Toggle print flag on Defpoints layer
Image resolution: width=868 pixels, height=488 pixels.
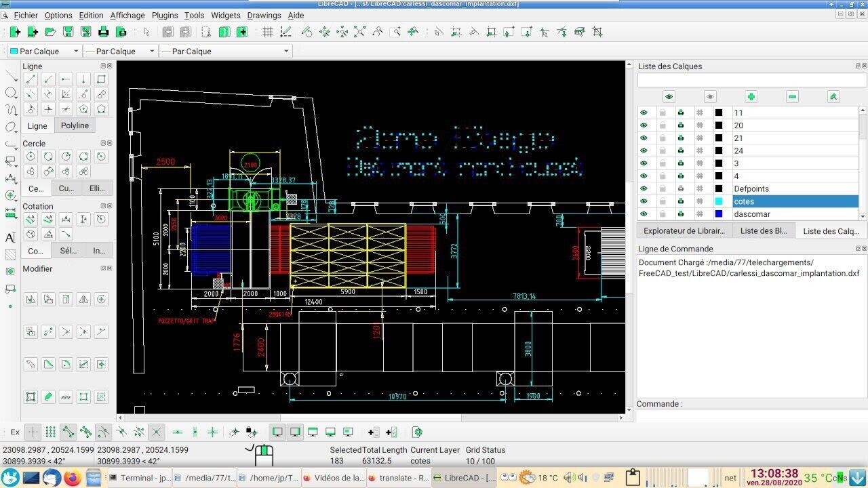pos(680,188)
